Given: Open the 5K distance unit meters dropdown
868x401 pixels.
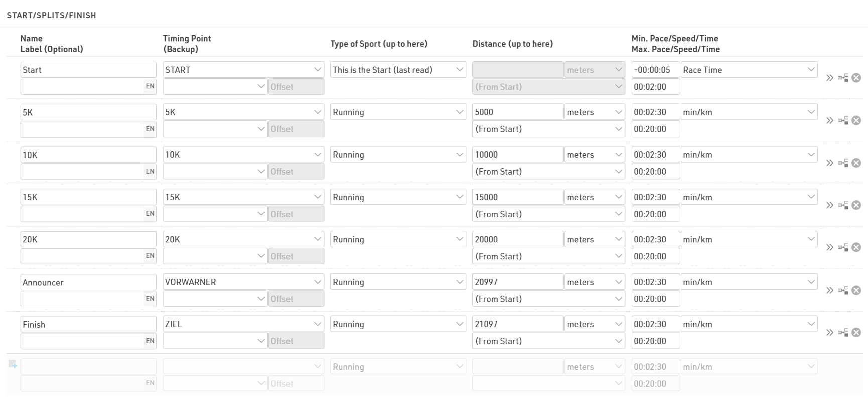Looking at the screenshot, I should (595, 112).
